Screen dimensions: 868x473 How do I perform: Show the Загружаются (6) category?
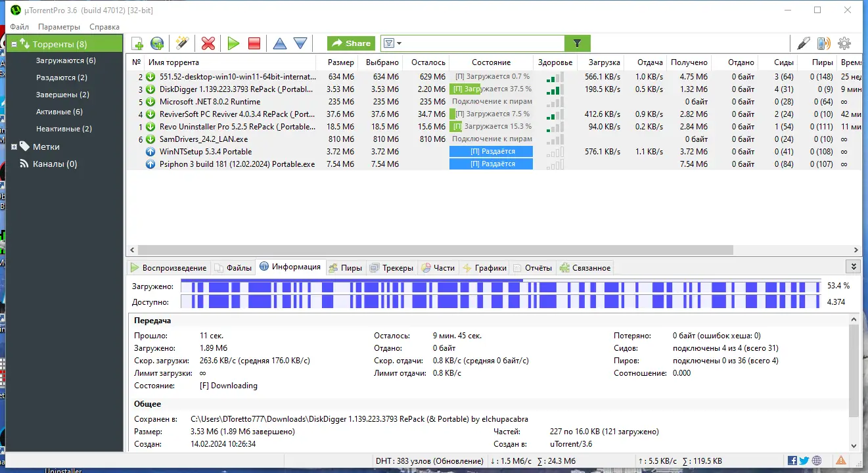coord(66,60)
